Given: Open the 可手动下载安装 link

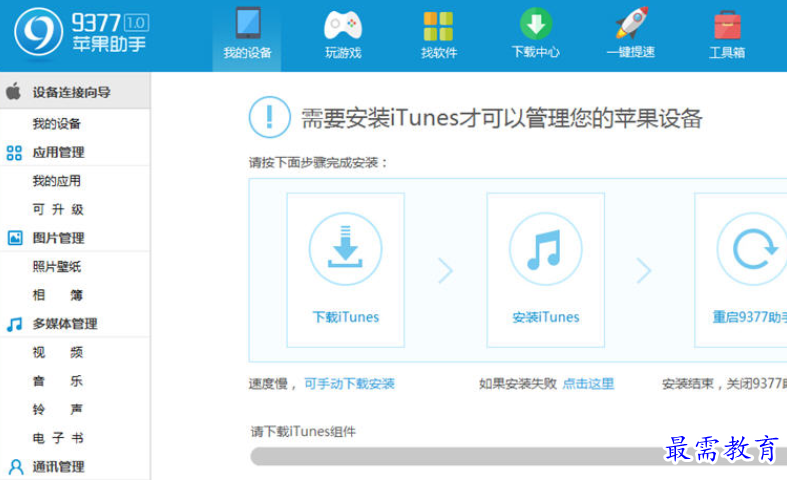Looking at the screenshot, I should tap(349, 384).
